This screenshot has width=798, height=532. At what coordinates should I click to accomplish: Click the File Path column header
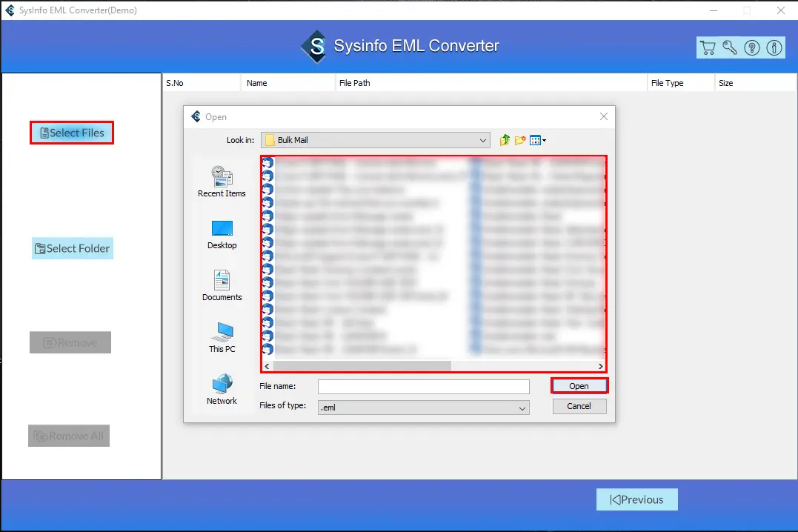491,83
